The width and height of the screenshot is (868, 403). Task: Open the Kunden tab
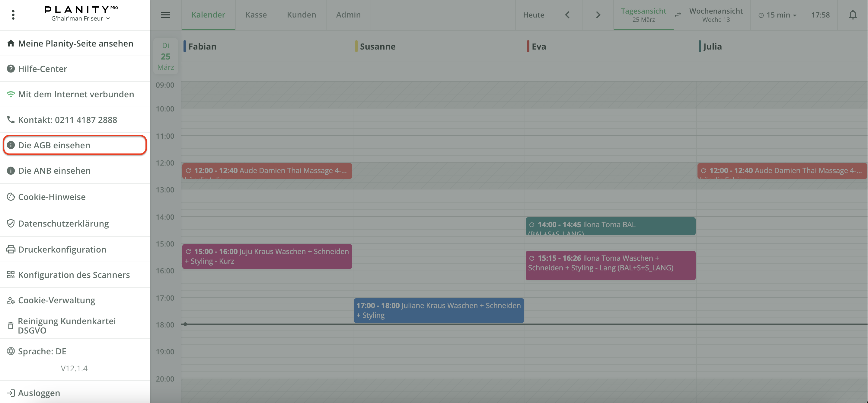(301, 15)
